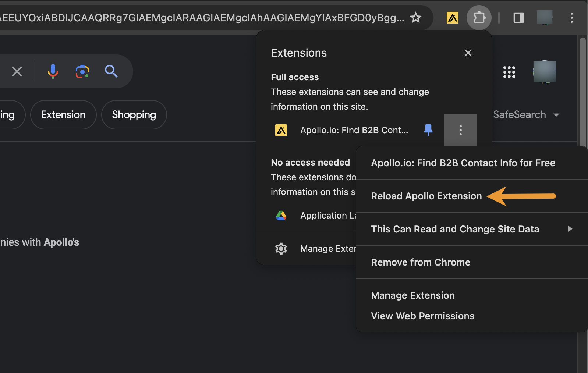Choose Manage Extension in context menu
Viewport: 588px width, 373px height.
click(472, 295)
